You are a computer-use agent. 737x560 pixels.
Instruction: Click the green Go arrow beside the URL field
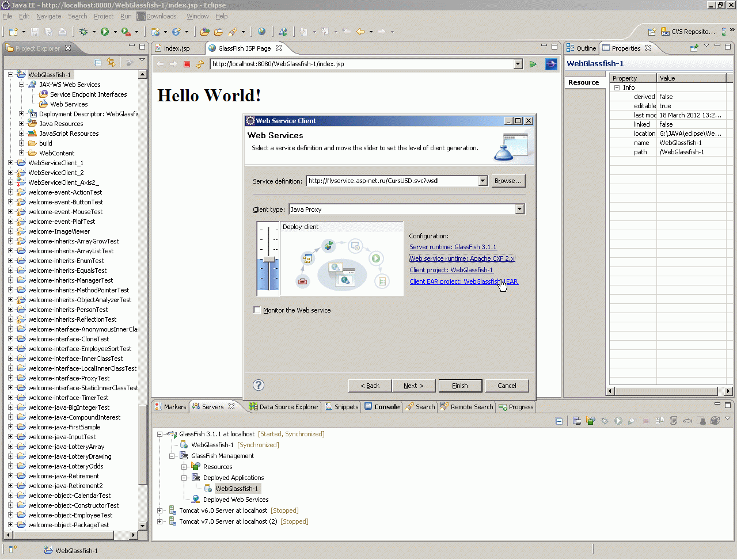point(533,64)
